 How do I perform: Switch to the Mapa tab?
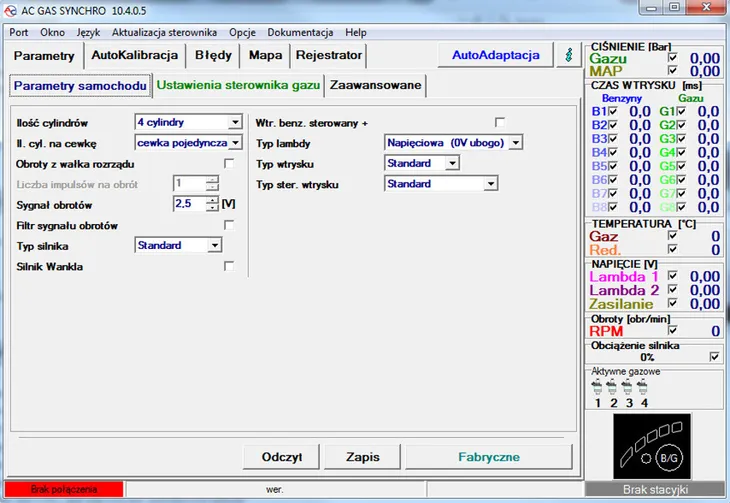(x=265, y=55)
